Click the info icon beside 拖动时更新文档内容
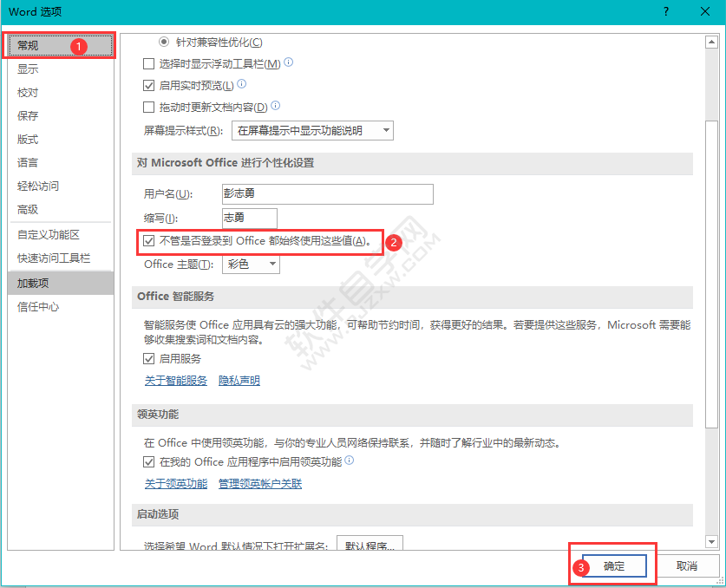 pyautogui.click(x=276, y=107)
